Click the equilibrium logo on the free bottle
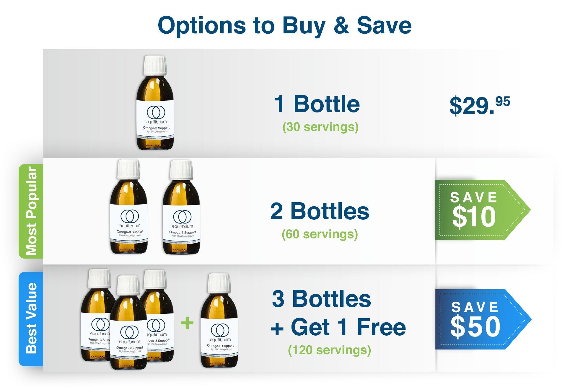 pyautogui.click(x=220, y=330)
